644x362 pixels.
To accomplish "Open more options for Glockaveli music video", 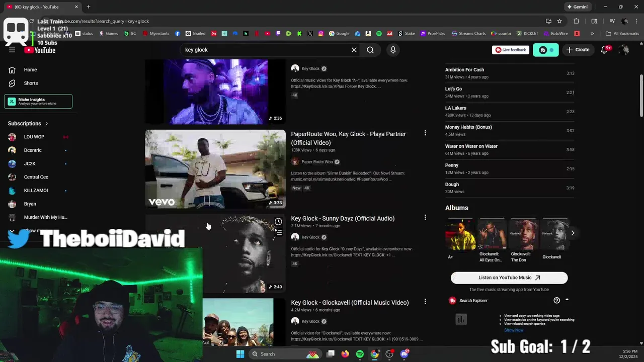I will (x=425, y=302).
